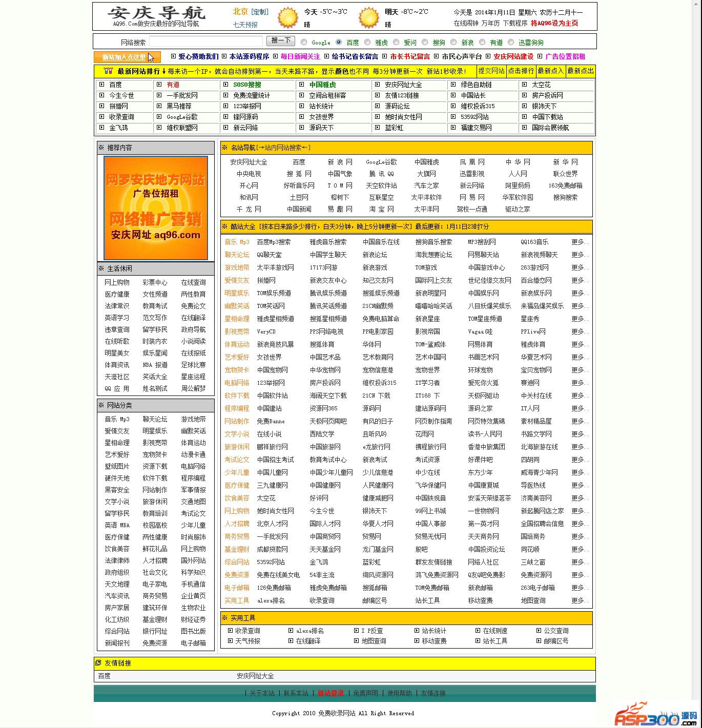Open 周公解梦 under 生活休闲
The image size is (702, 728).
coord(193,388)
